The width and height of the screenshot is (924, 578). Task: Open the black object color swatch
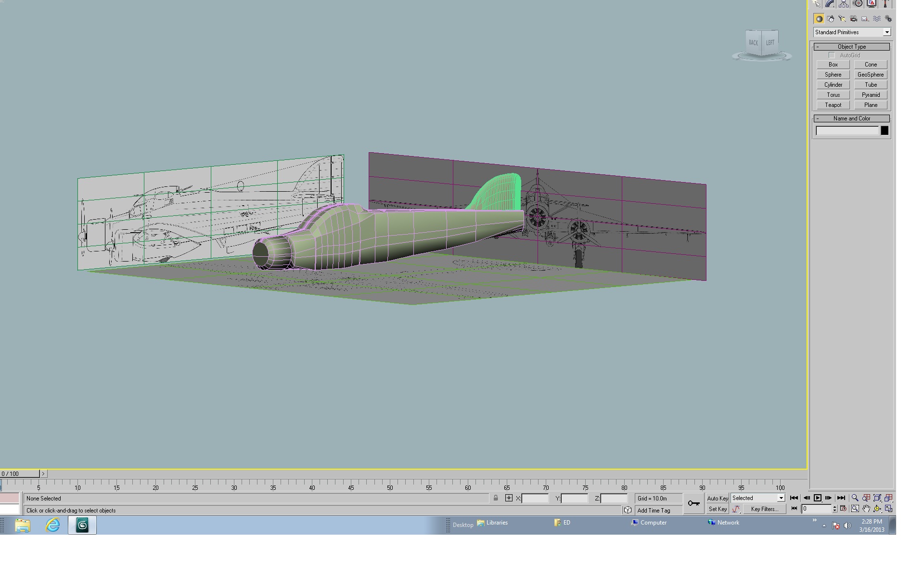(885, 131)
